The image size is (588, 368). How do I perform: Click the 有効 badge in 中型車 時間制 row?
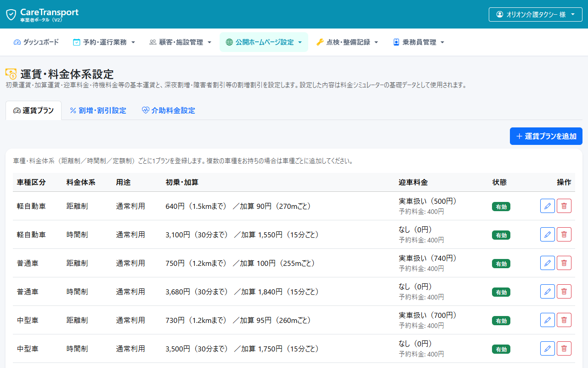point(501,349)
